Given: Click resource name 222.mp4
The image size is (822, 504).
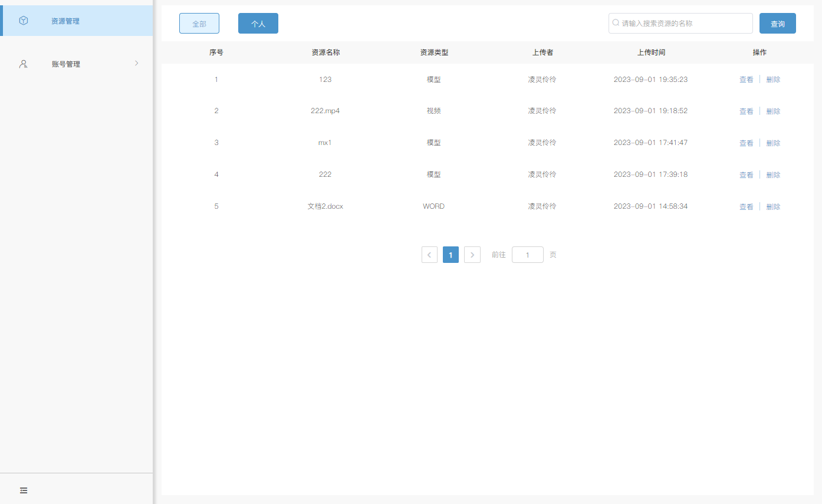Looking at the screenshot, I should pos(325,111).
